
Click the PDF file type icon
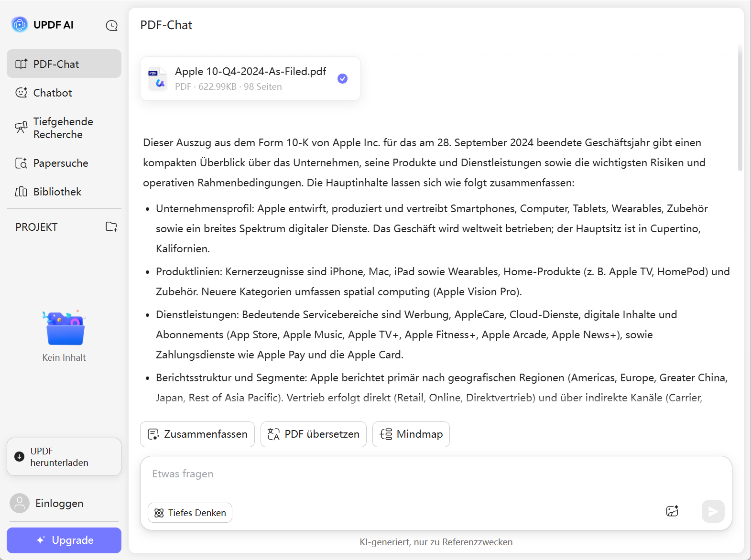click(158, 78)
